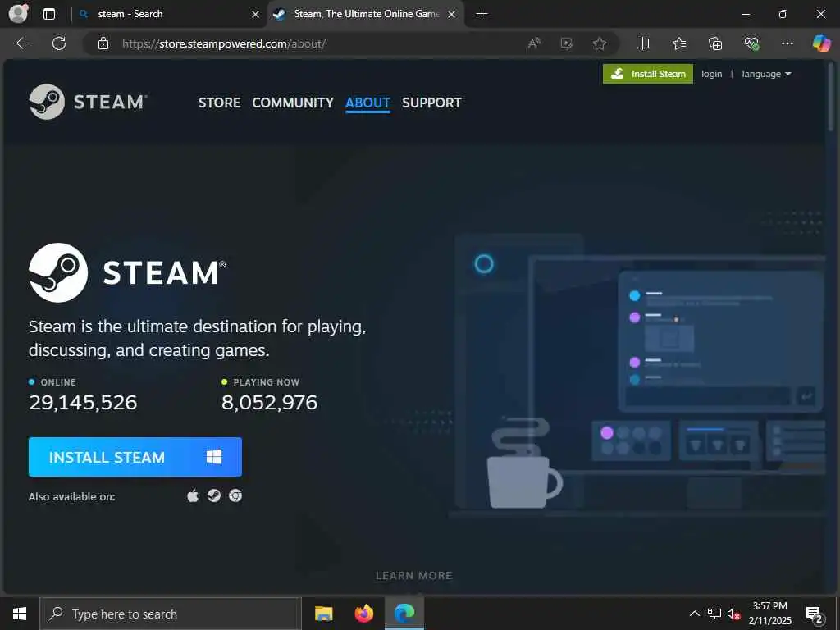
Task: Click the immersive video icon in address bar
Action: [x=566, y=43]
